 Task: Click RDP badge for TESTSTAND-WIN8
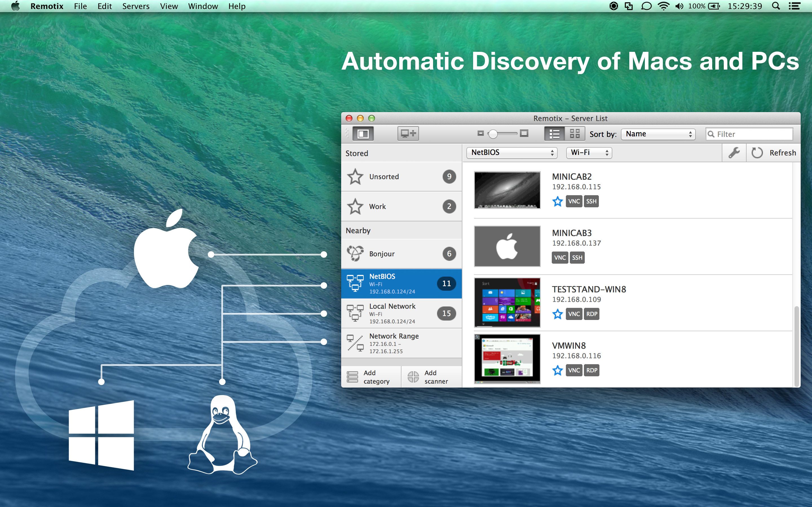(592, 314)
